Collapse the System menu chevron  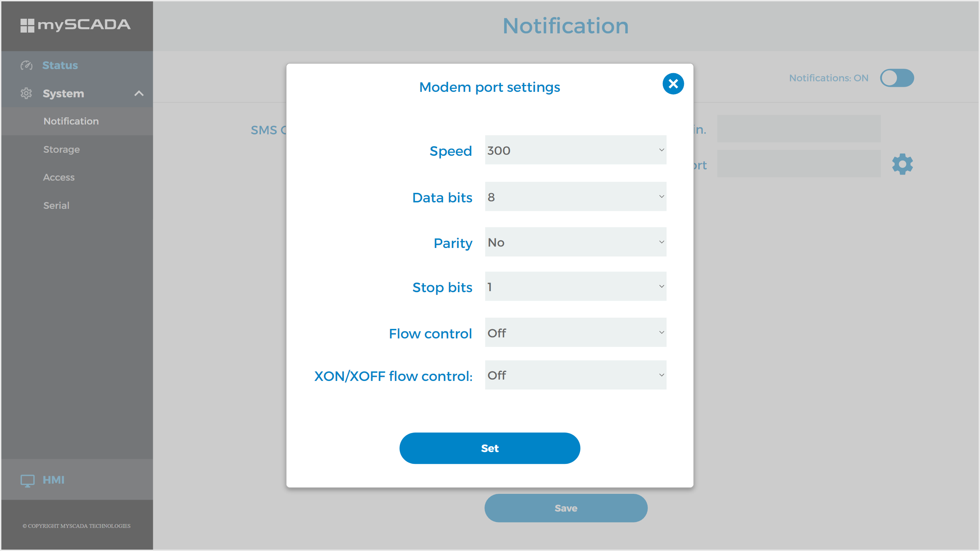coord(139,94)
